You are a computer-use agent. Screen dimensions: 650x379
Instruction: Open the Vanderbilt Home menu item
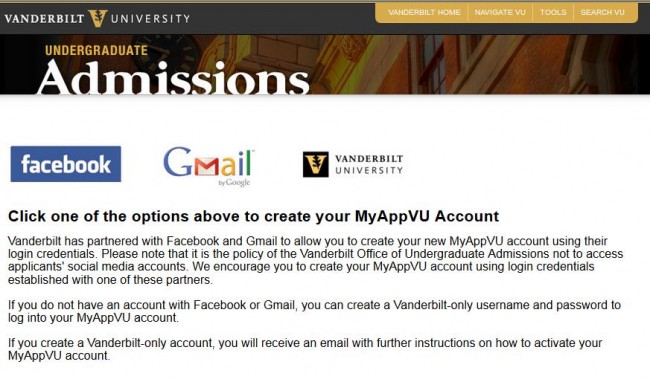click(424, 12)
